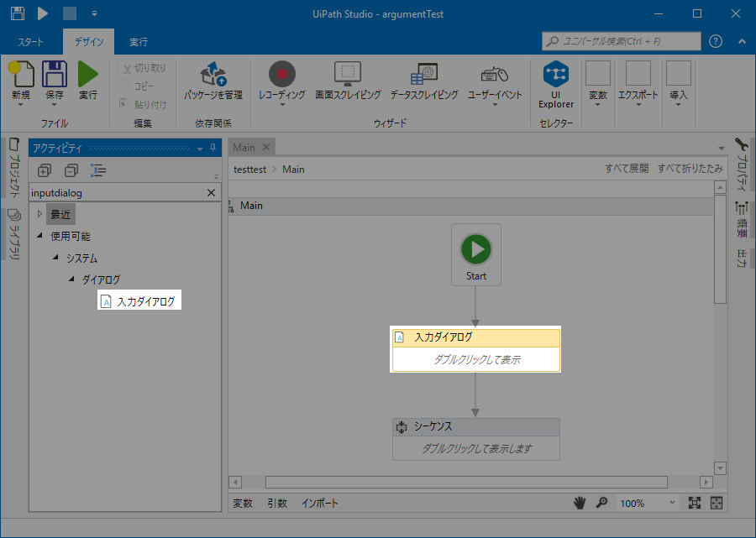The image size is (756, 538).
Task: Open quick access toolbar dropdown arrow
Action: click(94, 13)
